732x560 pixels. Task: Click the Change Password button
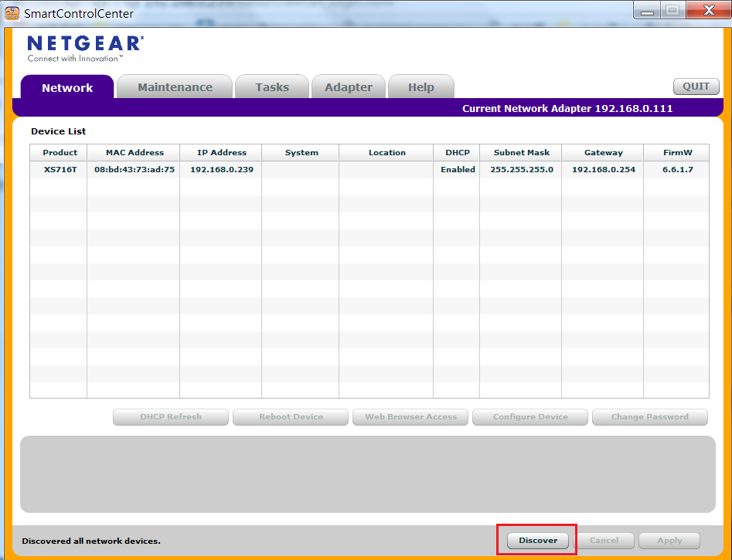[650, 417]
